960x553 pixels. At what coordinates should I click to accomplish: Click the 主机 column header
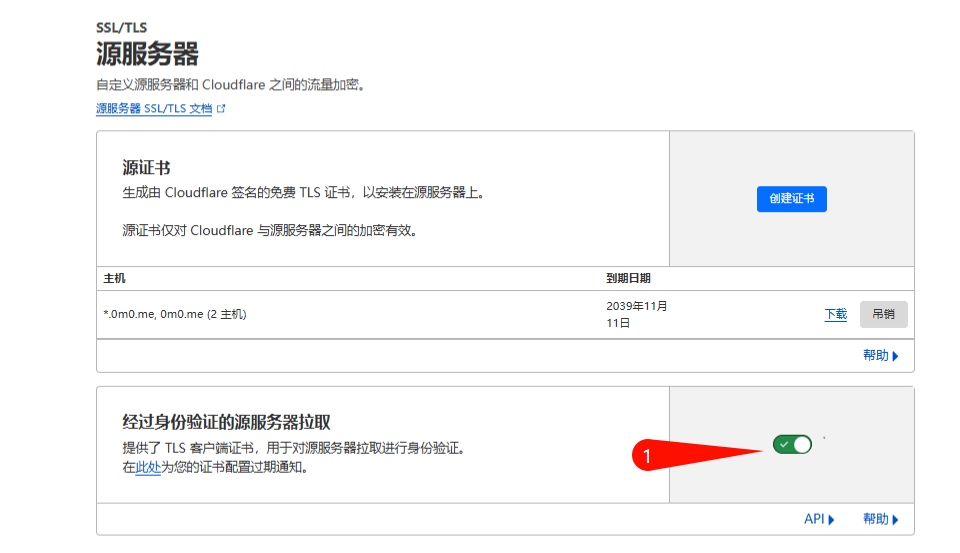point(115,278)
